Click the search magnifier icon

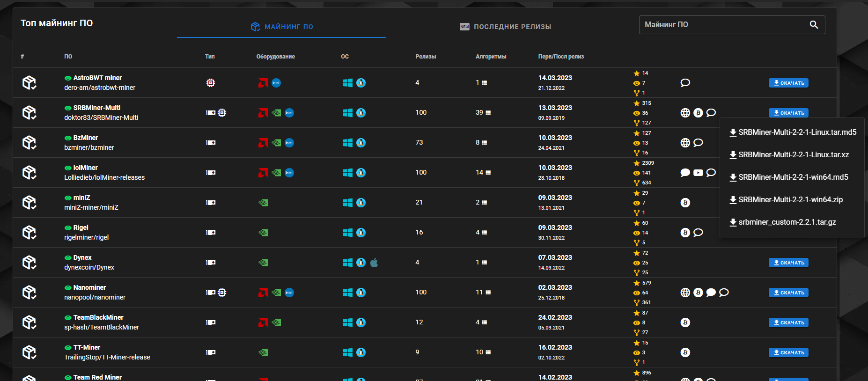coord(814,25)
